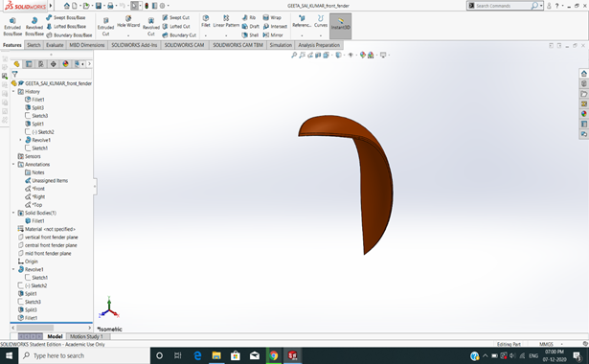This screenshot has width=589, height=364.
Task: Open the DisplayManager tab in manager panel
Action: pyautogui.click(x=65, y=64)
